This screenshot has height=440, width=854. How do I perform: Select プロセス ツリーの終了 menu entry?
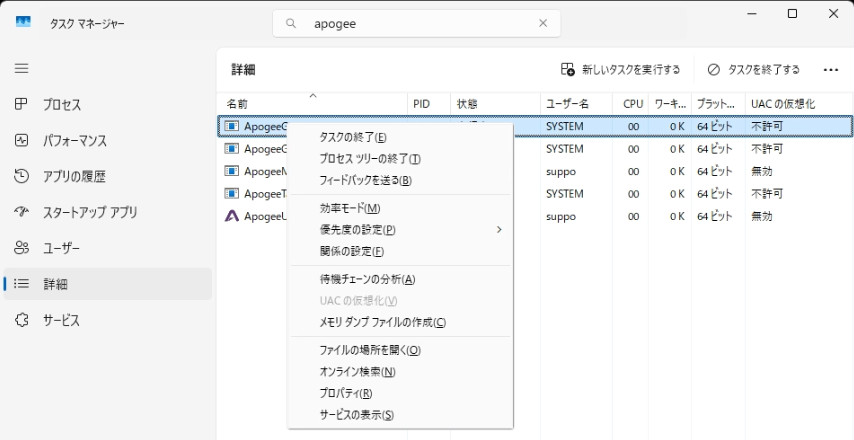point(369,159)
